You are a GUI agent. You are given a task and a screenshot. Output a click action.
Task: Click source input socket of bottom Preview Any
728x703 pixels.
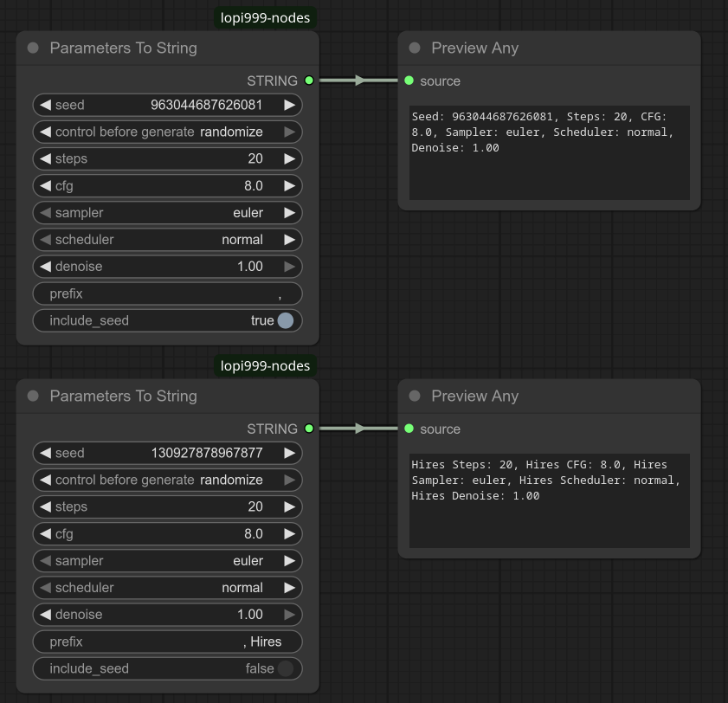[x=409, y=429]
